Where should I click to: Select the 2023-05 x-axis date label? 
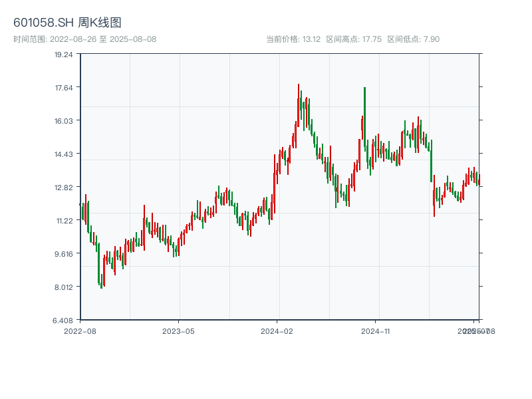pos(179,331)
